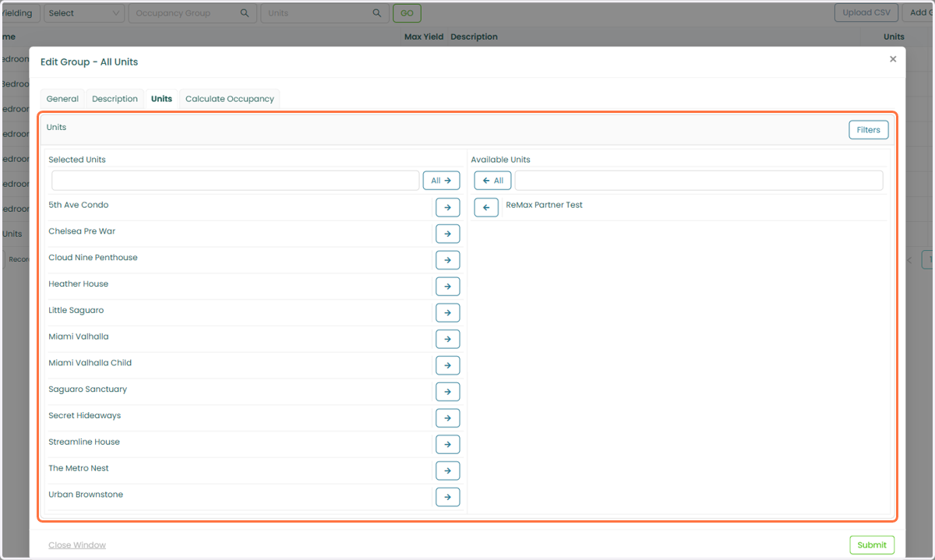Image resolution: width=935 pixels, height=560 pixels.
Task: Click arrow button beside Secret Hideaways
Action: pyautogui.click(x=447, y=418)
